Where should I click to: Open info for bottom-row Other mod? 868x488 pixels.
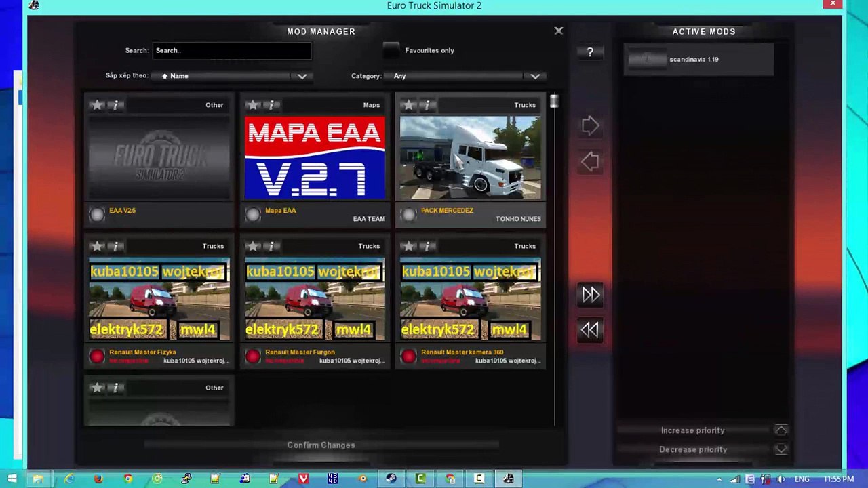[115, 388]
